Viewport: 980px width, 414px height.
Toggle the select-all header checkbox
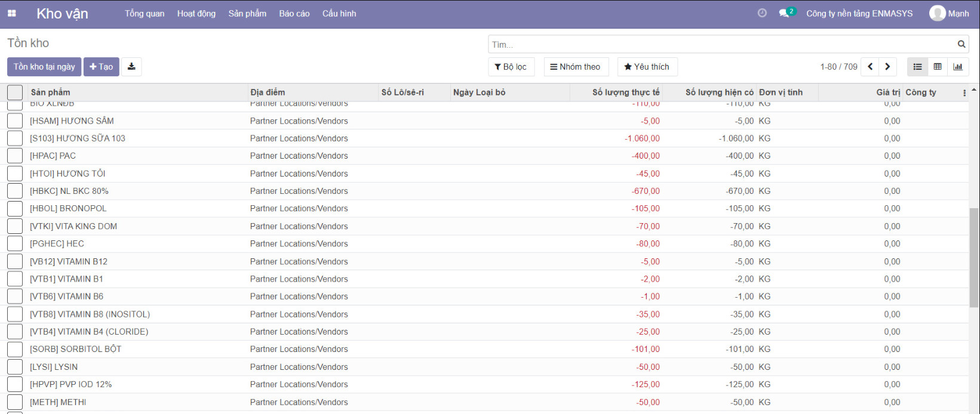coord(15,92)
